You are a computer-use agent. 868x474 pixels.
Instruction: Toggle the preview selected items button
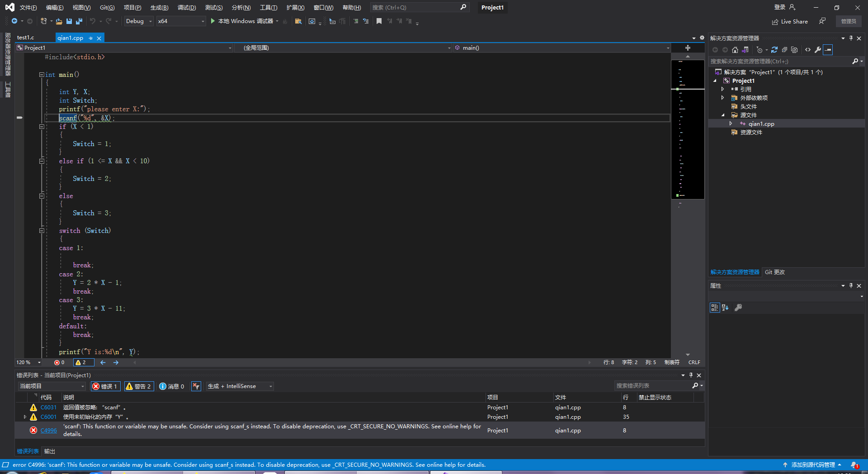click(828, 50)
